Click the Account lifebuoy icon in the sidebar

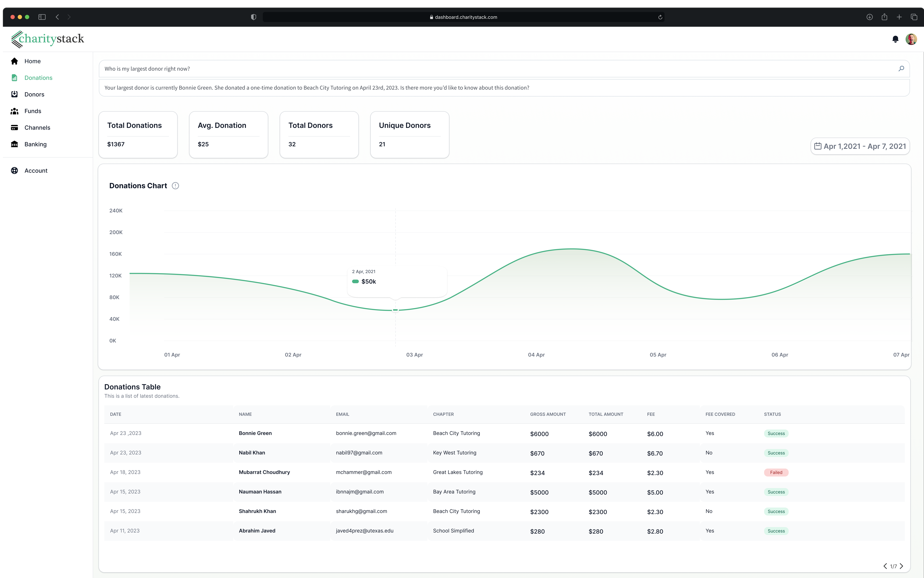tap(14, 171)
